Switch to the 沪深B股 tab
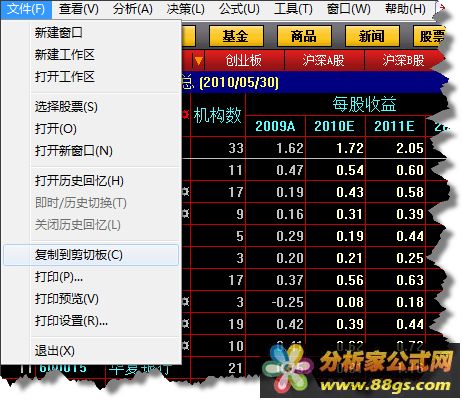The image size is (462, 400). click(404, 60)
